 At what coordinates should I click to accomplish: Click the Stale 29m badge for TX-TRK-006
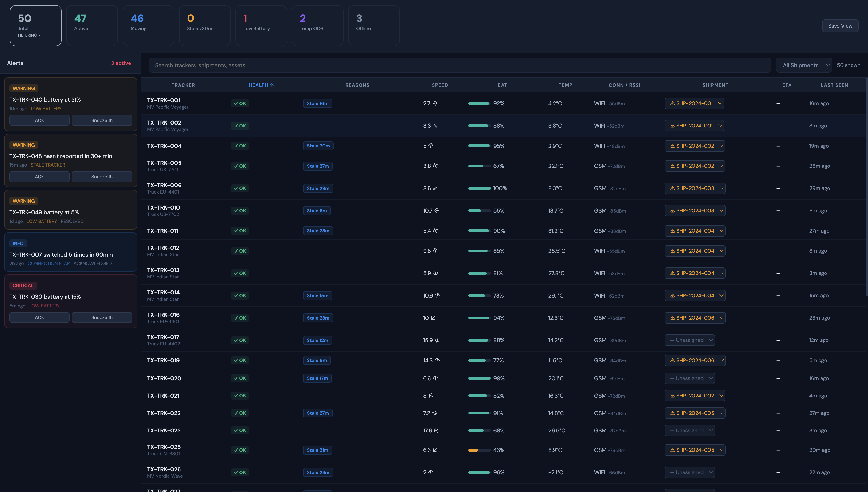click(318, 188)
